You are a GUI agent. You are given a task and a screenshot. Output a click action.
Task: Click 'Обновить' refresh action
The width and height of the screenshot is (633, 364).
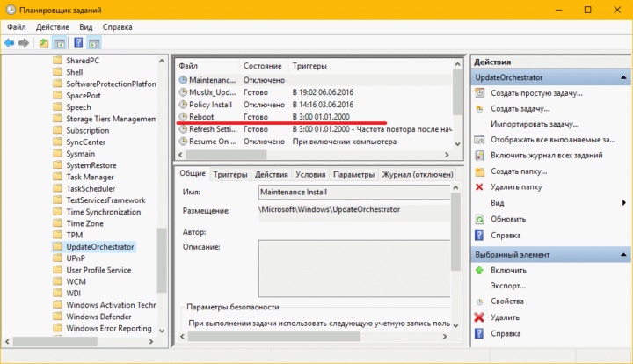[x=508, y=219]
